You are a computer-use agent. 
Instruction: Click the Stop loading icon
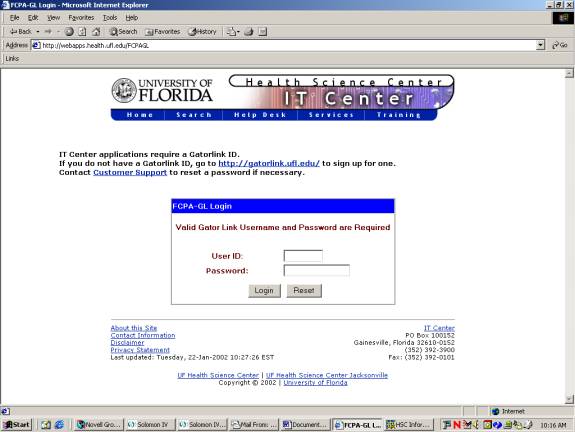click(x=69, y=32)
